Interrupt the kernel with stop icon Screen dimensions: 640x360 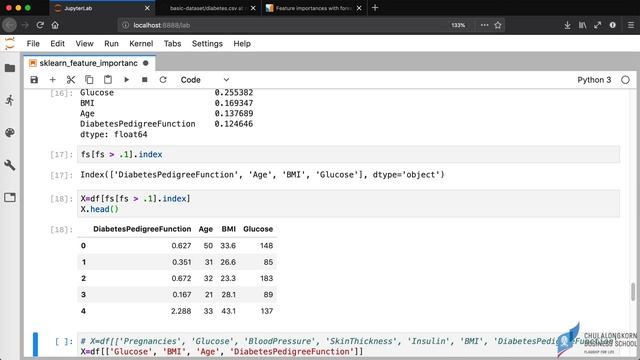point(144,80)
